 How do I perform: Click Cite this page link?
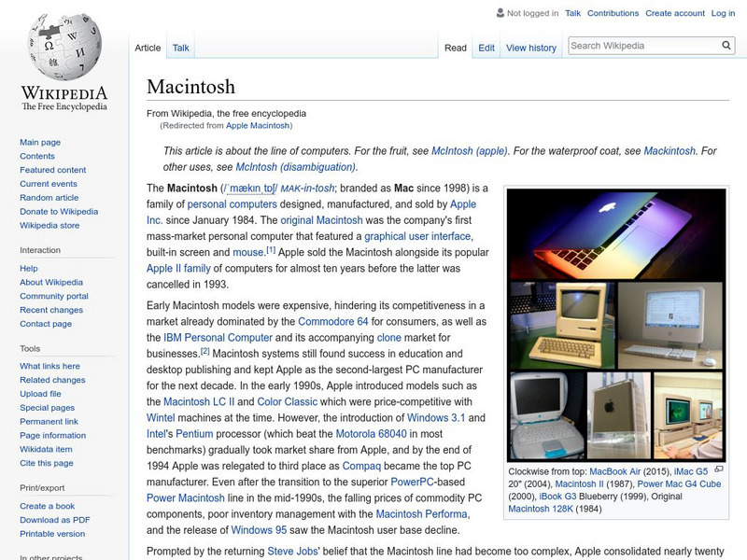click(46, 462)
